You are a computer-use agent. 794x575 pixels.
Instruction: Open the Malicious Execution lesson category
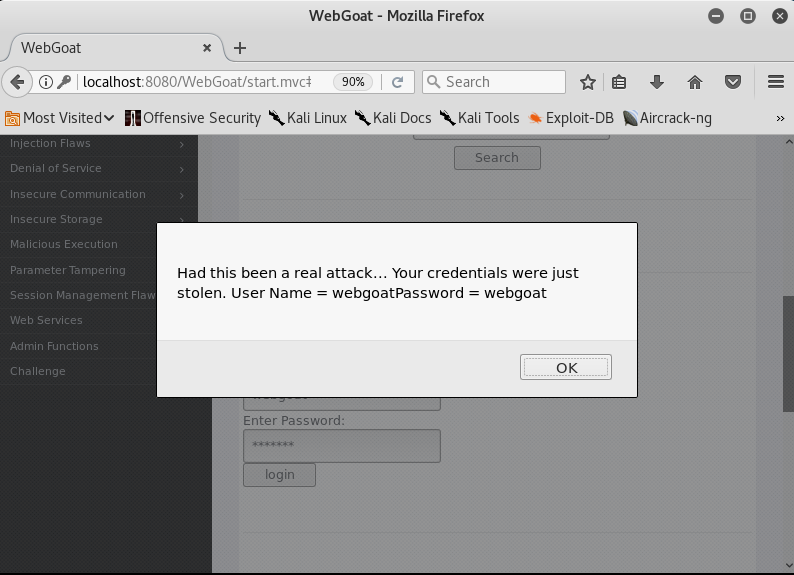64,244
